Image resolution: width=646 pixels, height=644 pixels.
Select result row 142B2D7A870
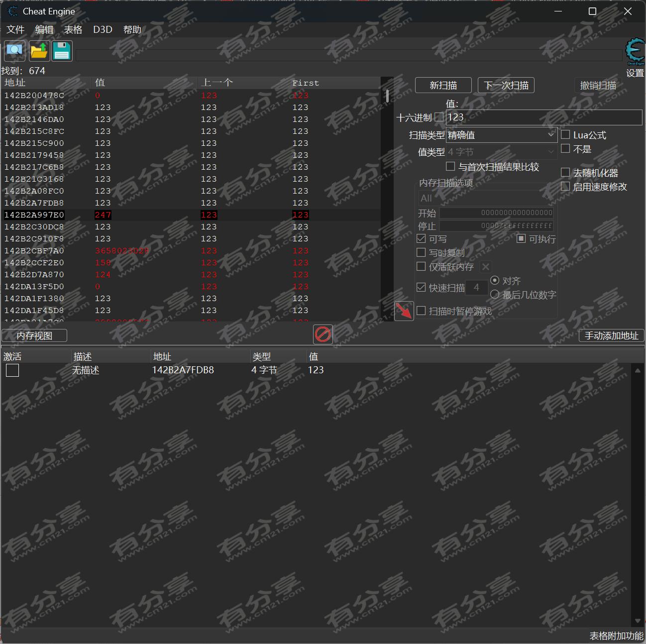click(191, 275)
